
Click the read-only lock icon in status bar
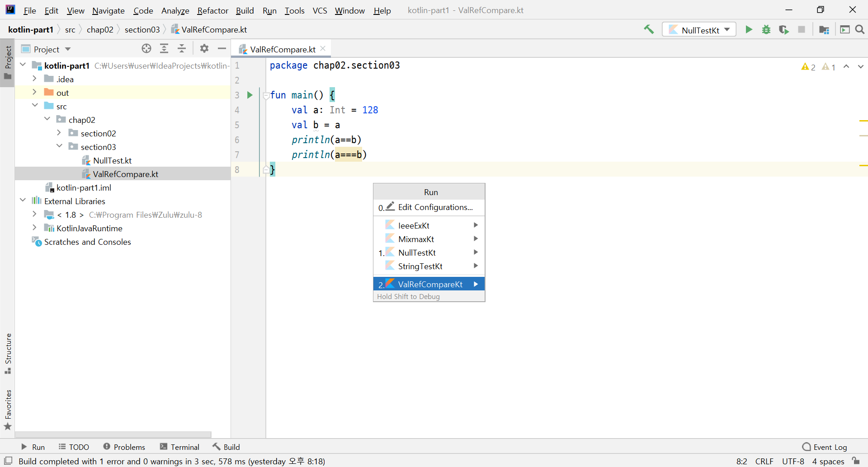click(856, 461)
